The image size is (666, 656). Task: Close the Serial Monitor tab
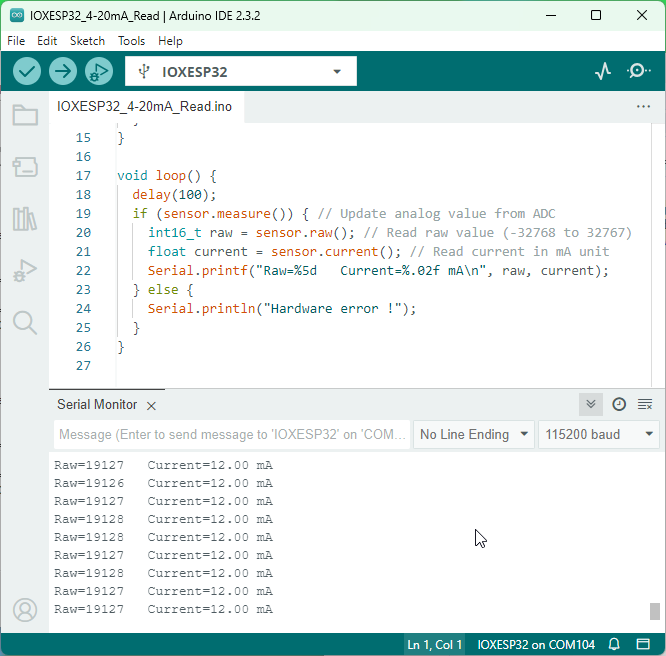pyautogui.click(x=151, y=406)
